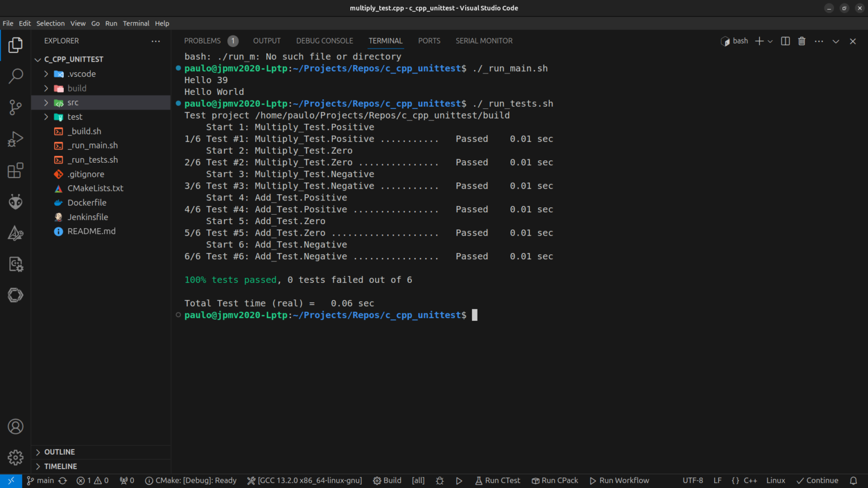Open the Extensions view
Viewport: 868px width, 488px height.
point(15,171)
